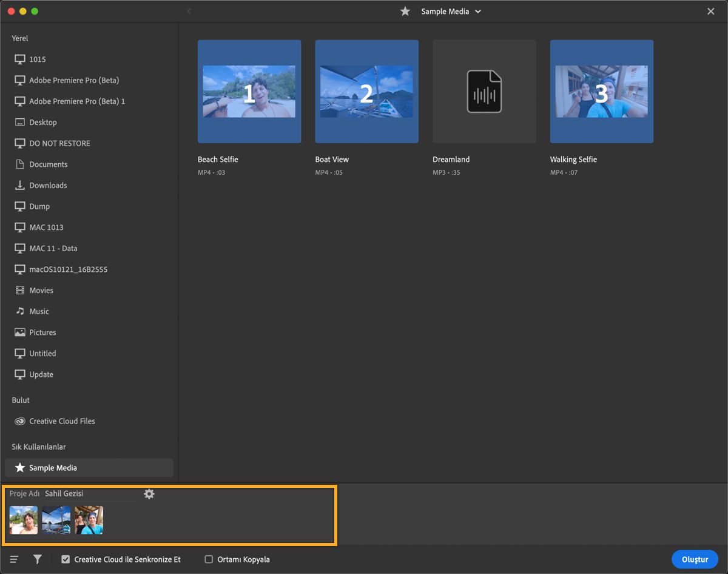The height and width of the screenshot is (574, 728).
Task: Click the Dump drive icon
Action: 20,206
